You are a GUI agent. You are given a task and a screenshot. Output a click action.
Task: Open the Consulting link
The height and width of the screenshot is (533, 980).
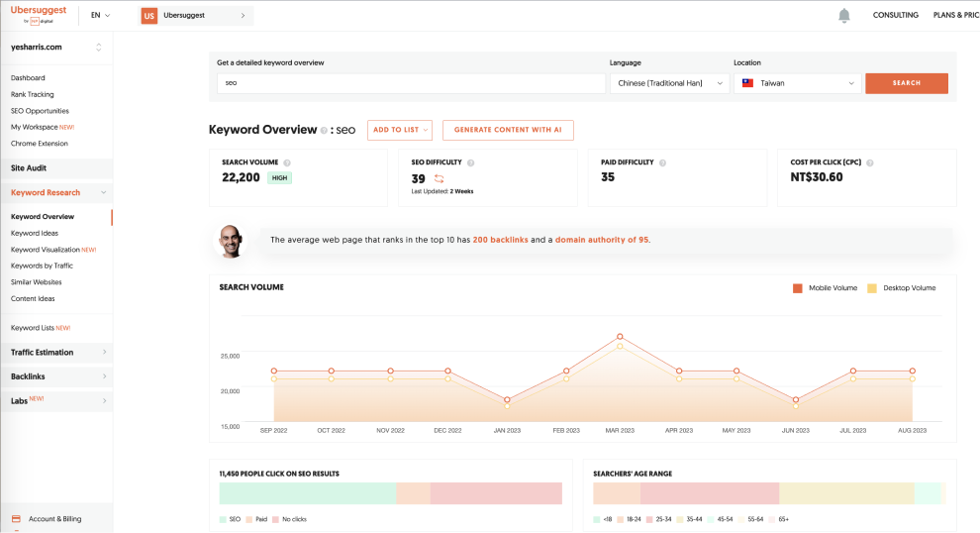pos(896,15)
